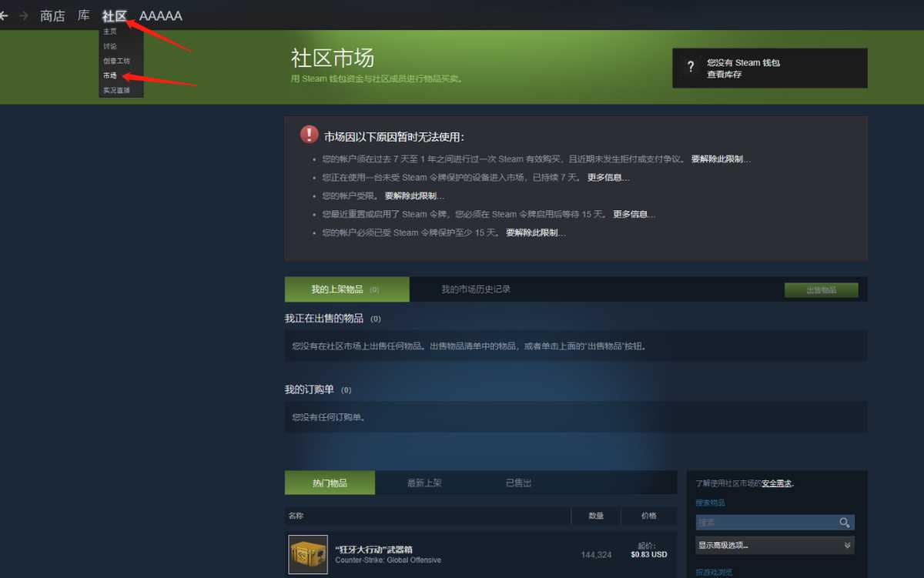Screen dimensions: 924x578
Task: Switch to 已售出 tab
Action: (518, 483)
